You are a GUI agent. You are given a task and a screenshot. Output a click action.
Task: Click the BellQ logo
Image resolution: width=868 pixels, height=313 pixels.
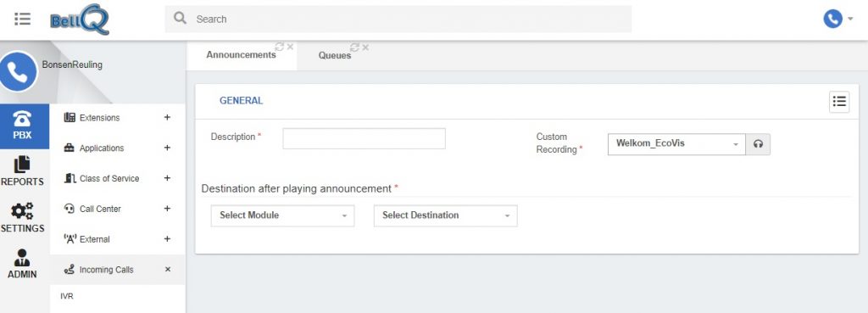tap(79, 20)
